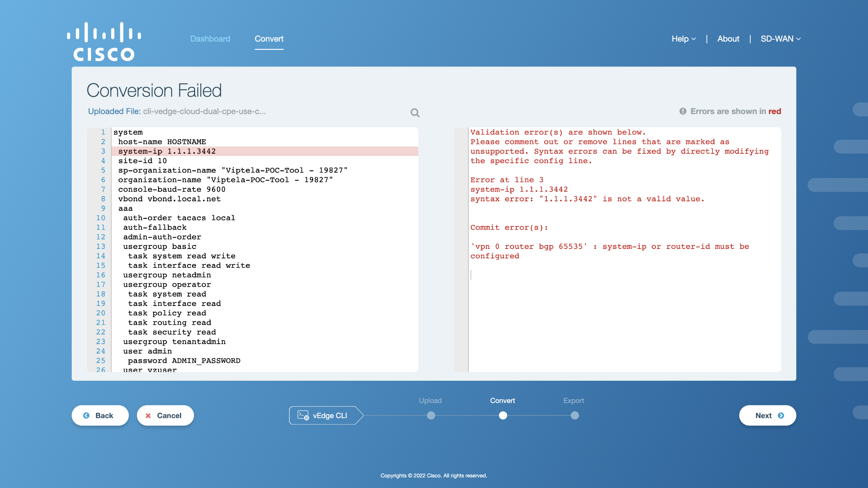Click the 'usergroup netadmin' line
This screenshot has width=868, height=488.
click(167, 275)
